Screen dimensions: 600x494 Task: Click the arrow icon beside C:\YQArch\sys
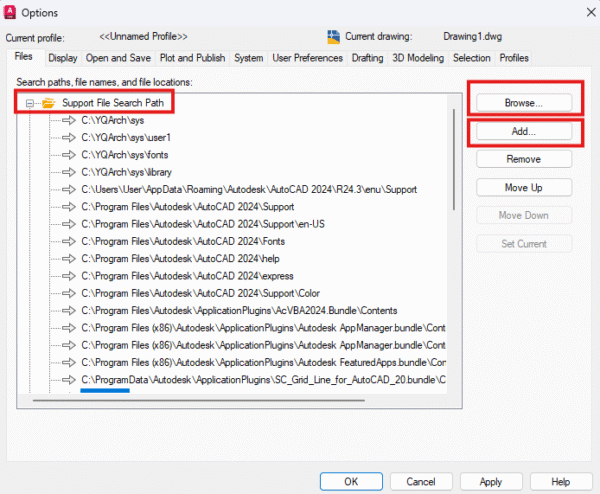point(69,120)
